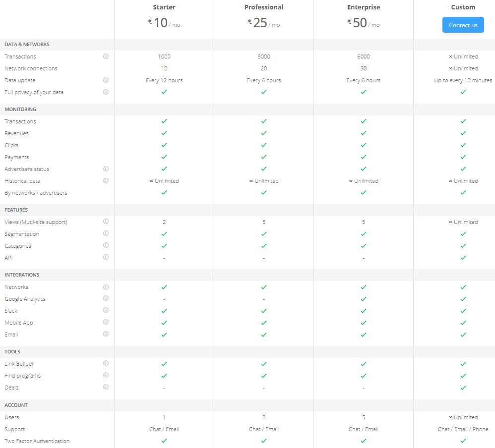Show info icon for Networks integration

click(106, 287)
